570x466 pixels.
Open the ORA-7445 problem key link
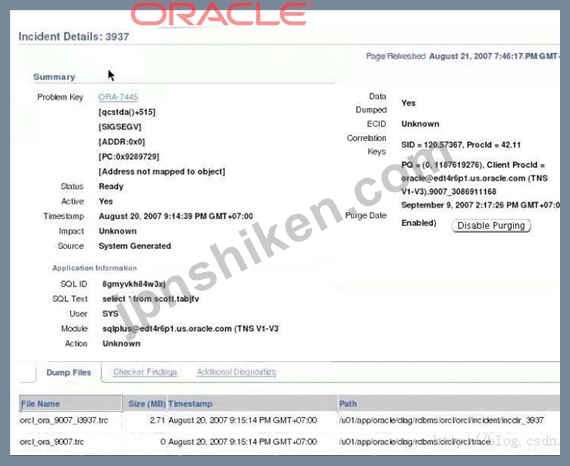pyautogui.click(x=118, y=97)
